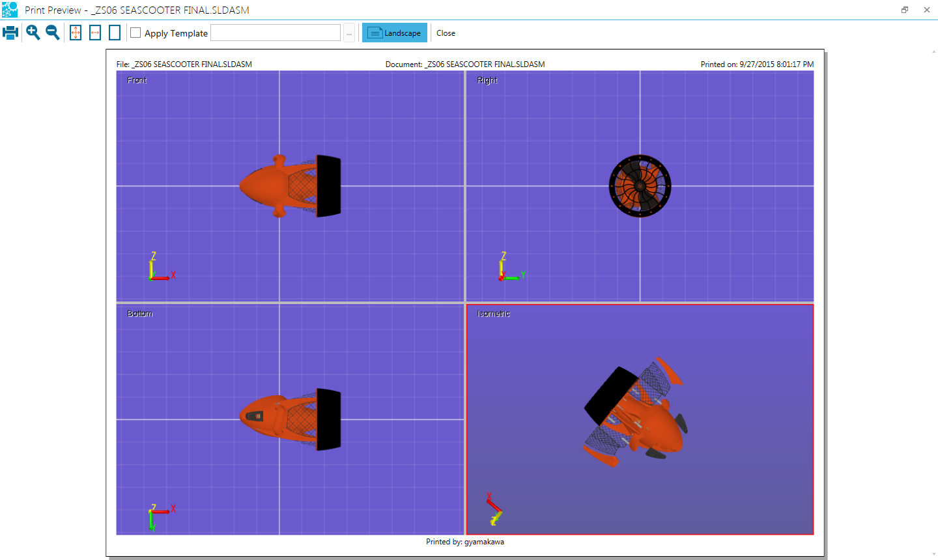Zoom out of the print preview
Viewport: 938px width, 560px height.
pyautogui.click(x=53, y=33)
